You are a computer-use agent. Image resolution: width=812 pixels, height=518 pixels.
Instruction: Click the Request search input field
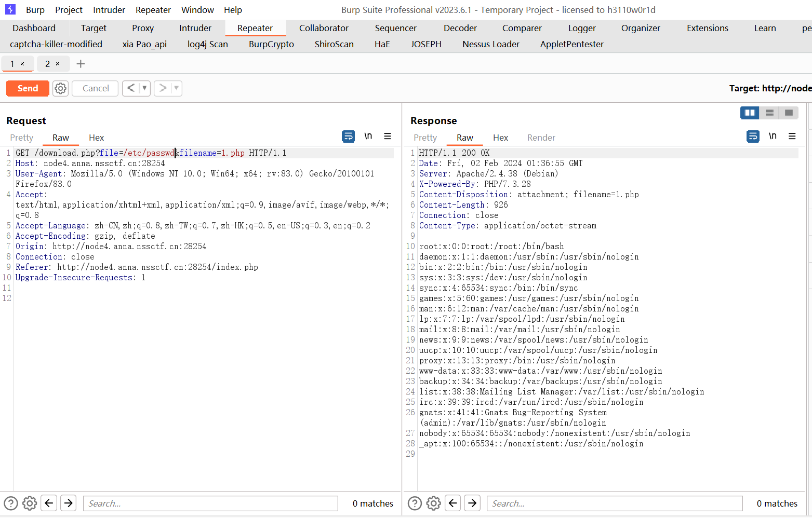click(210, 503)
